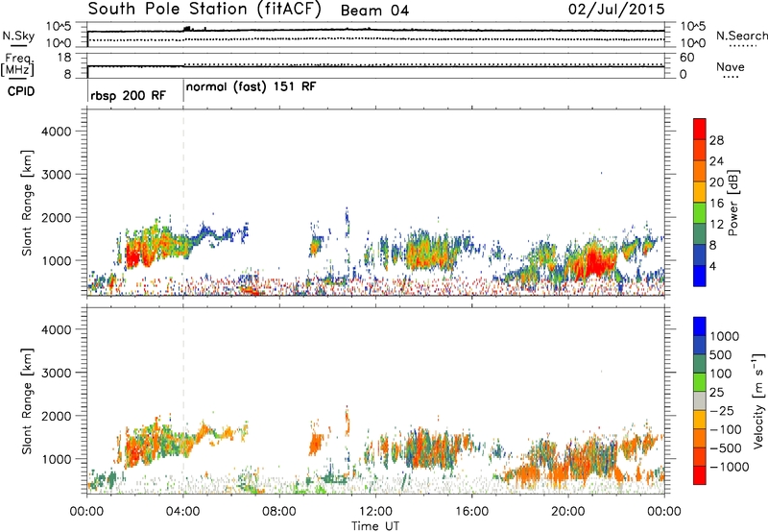Pick the dark green Power segment between 8 and 12

700,233
